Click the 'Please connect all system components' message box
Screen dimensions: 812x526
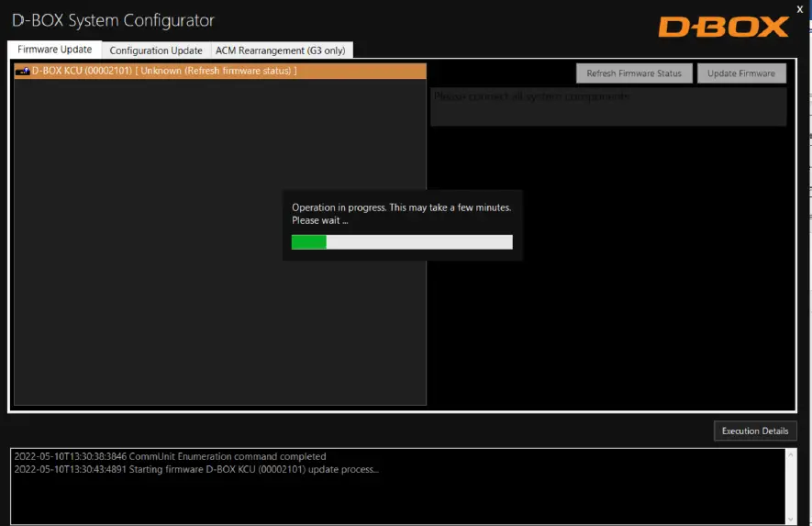(x=608, y=106)
